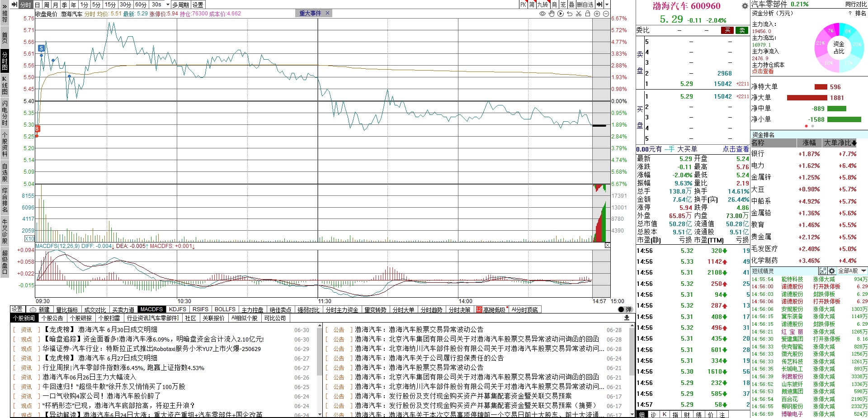868x418 pixels.
Task: Open the 牛叉诊股 sidebar item
Action: (5, 231)
